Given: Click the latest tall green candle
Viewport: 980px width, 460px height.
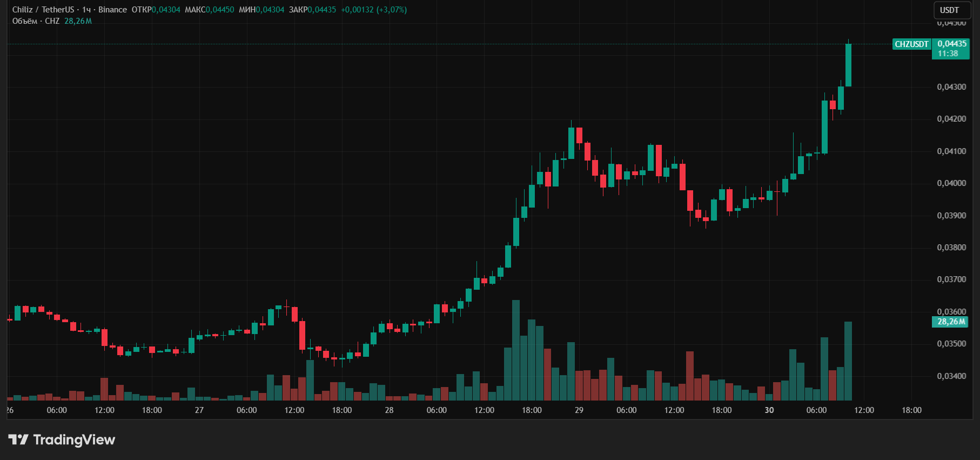Looking at the screenshot, I should (x=848, y=65).
